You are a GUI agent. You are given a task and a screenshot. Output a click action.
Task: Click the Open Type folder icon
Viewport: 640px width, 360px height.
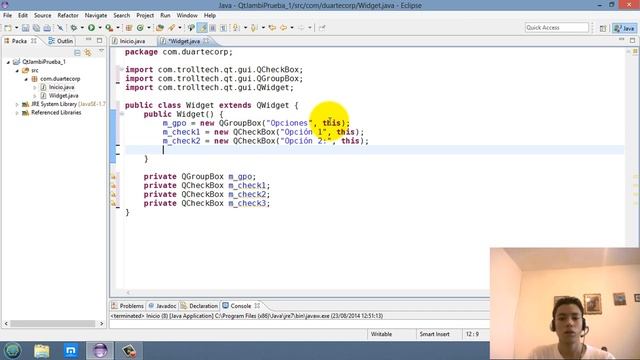point(160,28)
